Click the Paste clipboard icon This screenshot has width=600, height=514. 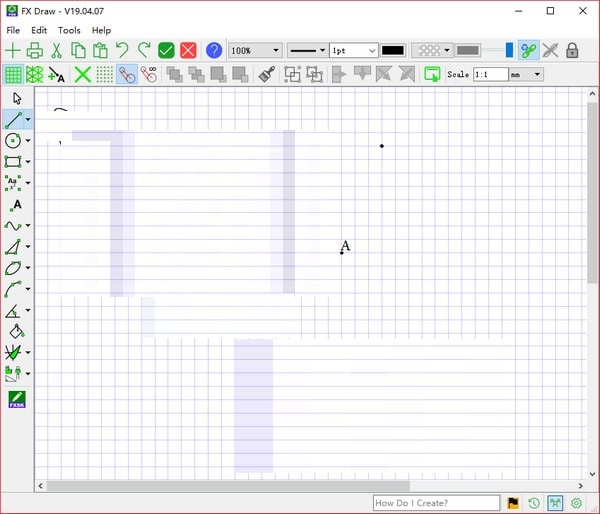(x=100, y=51)
